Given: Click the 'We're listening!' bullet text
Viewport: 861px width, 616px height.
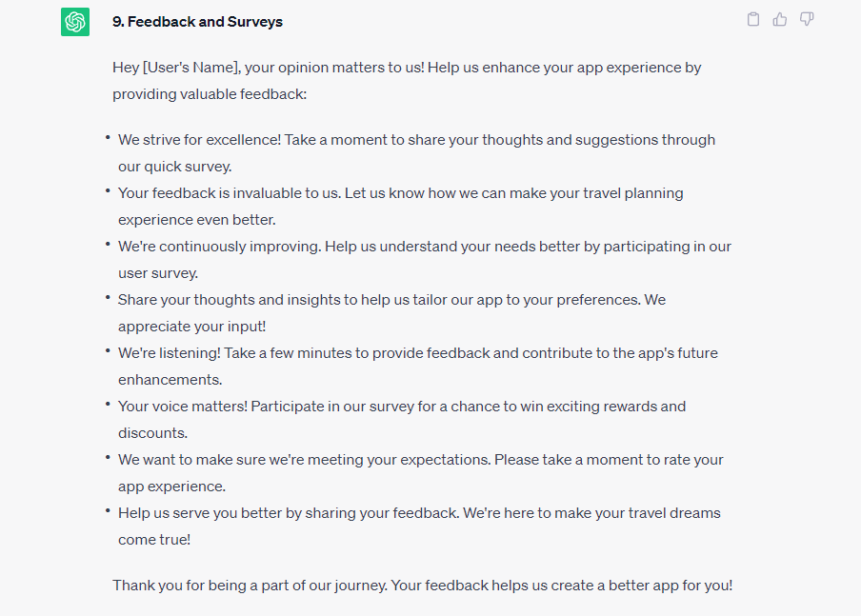Looking at the screenshot, I should coord(418,367).
